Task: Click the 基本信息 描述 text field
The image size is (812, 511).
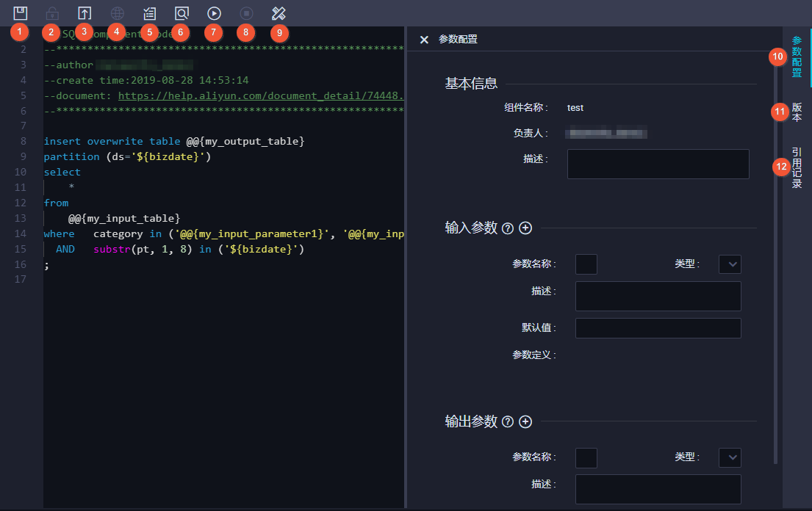Action: [658, 164]
